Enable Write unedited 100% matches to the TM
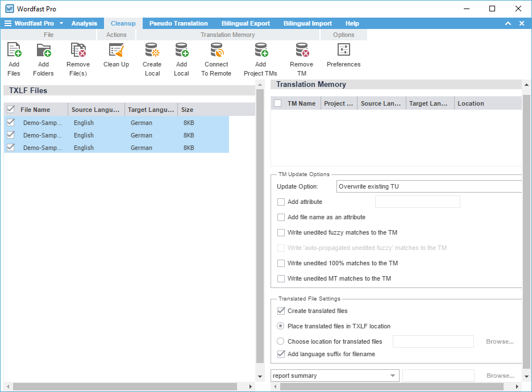 (x=281, y=263)
